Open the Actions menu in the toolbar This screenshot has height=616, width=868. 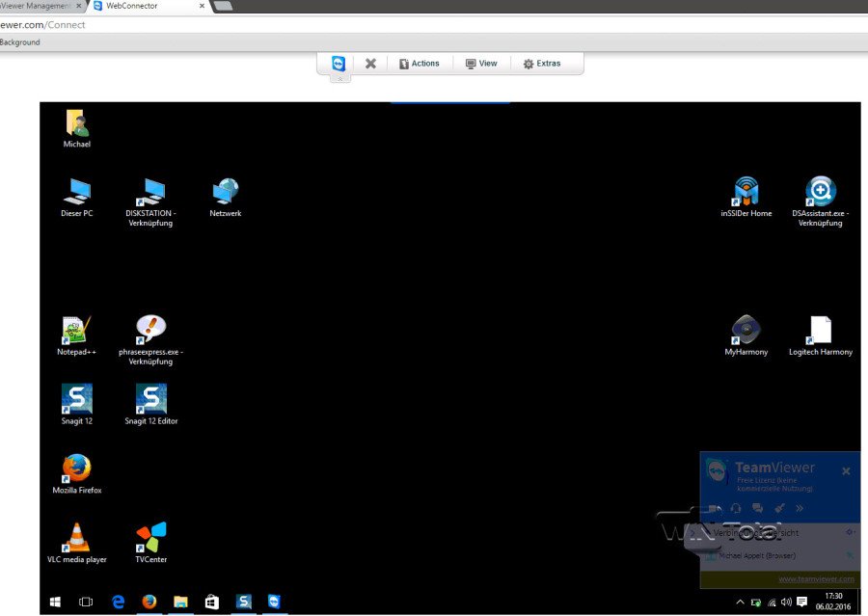click(x=419, y=64)
